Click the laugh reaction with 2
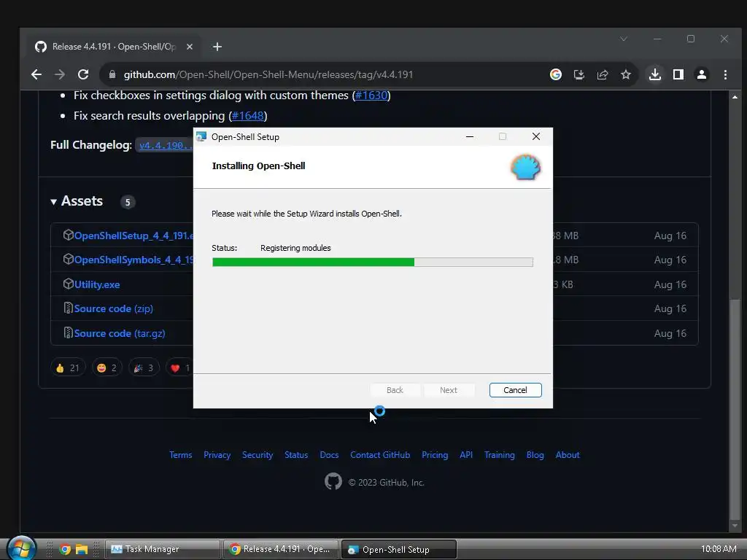The image size is (747, 560). point(107,367)
